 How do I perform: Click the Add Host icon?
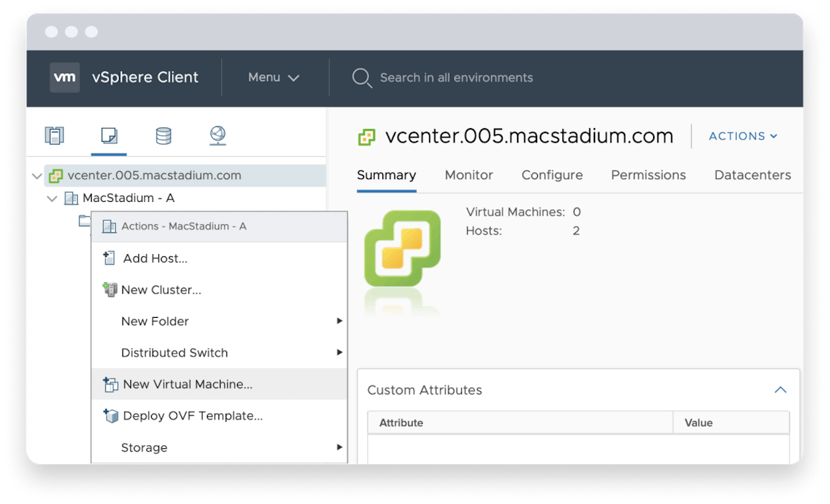tap(109, 258)
